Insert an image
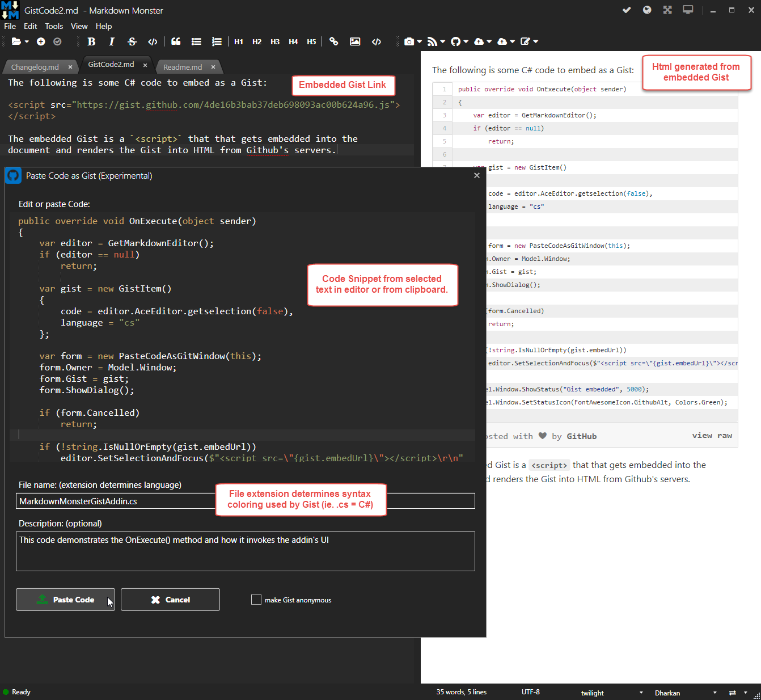Image resolution: width=761 pixels, height=700 pixels. click(355, 41)
